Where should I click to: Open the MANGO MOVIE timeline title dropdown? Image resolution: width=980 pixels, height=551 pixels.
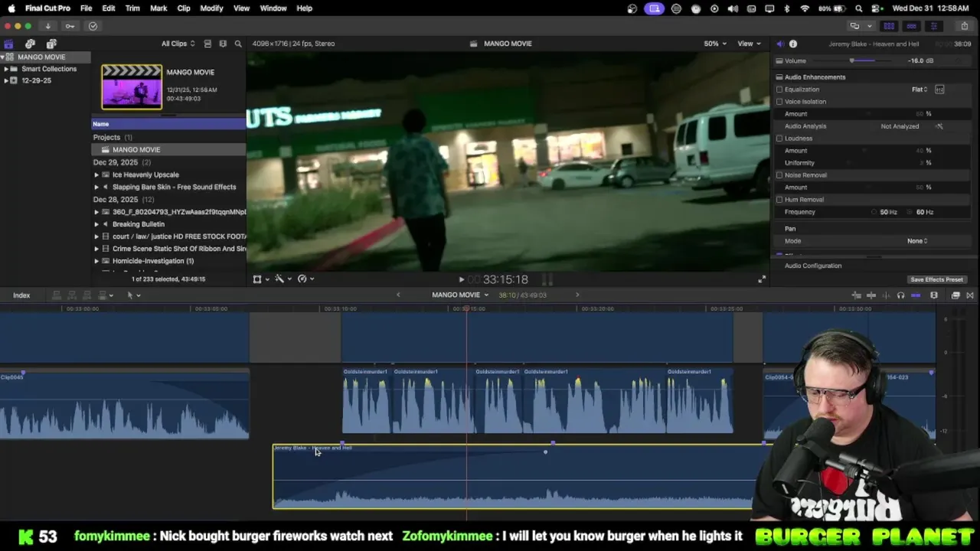(460, 295)
